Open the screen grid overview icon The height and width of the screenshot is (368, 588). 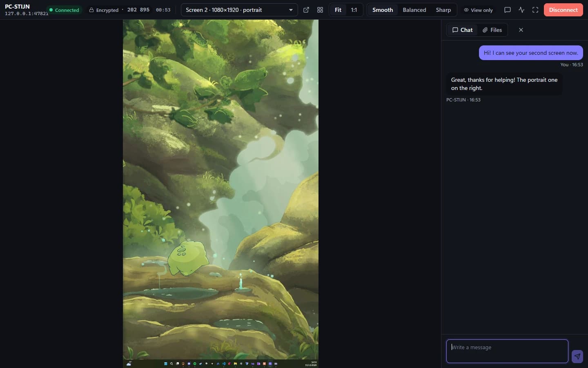tap(320, 10)
